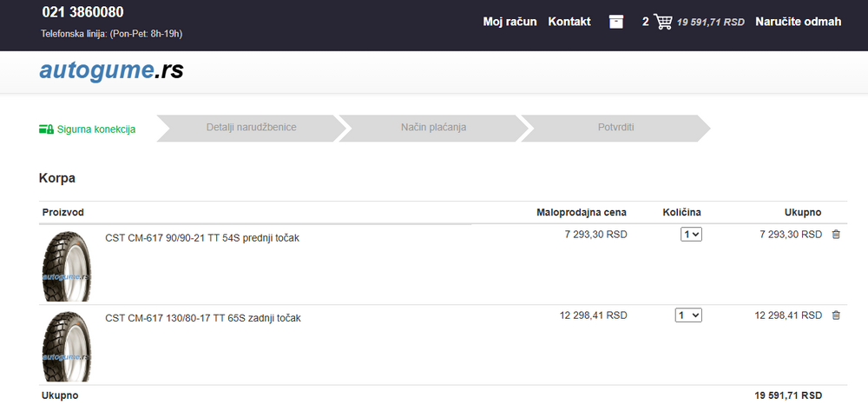Open the CST CM-617 130/80-17 zadnji točak link
Screen dimensions: 868x418
coord(203,318)
